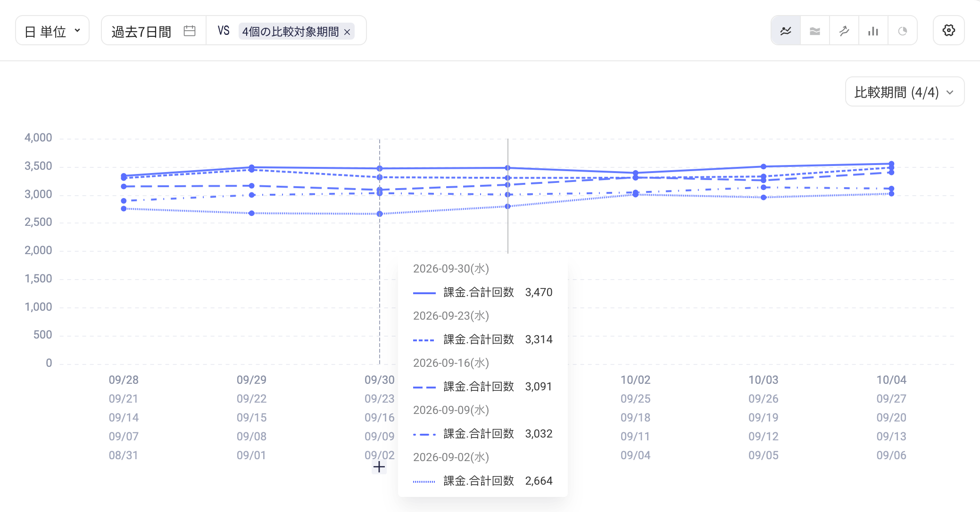Click the VS comparison label
The height and width of the screenshot is (512, 980).
pos(224,31)
